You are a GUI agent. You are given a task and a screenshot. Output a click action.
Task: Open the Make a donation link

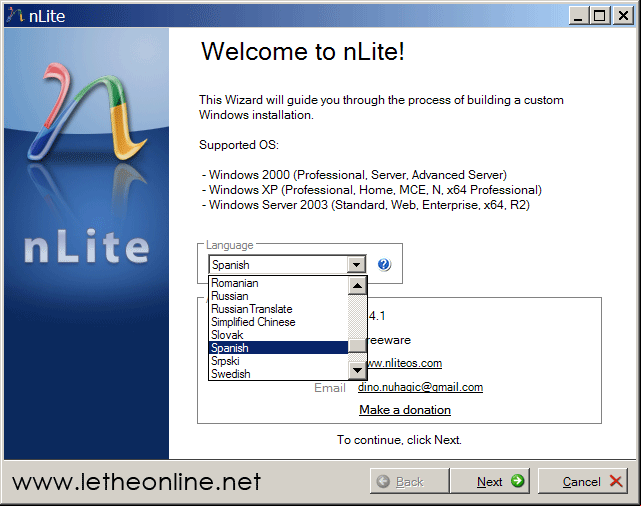pyautogui.click(x=405, y=410)
